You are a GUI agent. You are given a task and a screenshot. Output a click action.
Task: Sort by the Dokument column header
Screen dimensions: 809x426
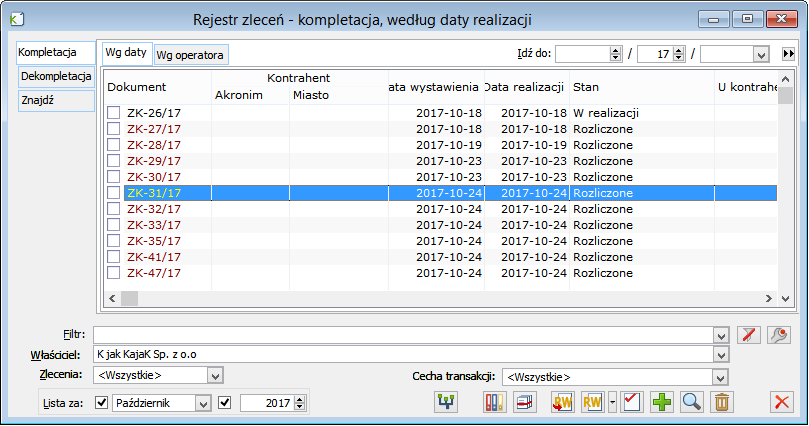pyautogui.click(x=158, y=87)
